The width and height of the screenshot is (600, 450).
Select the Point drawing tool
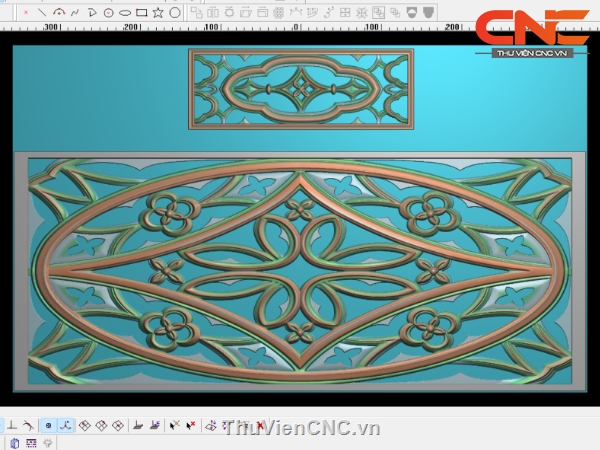[x=26, y=13]
